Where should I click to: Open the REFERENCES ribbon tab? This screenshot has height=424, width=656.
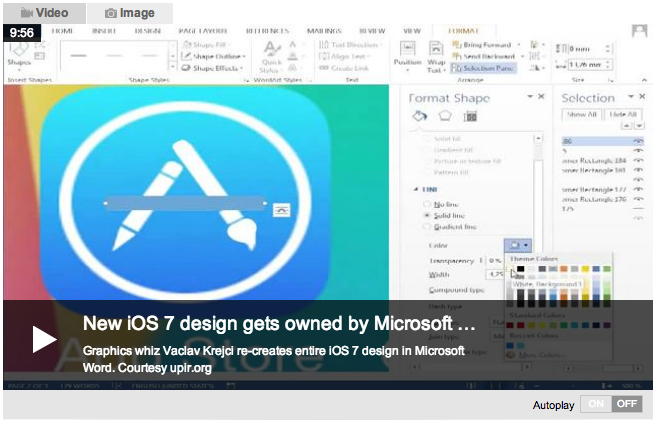point(267,31)
